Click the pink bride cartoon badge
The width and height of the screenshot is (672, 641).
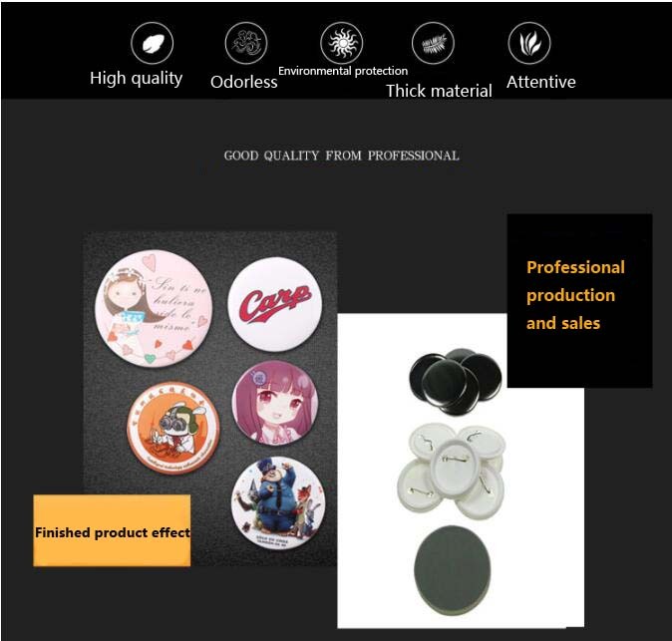154,308
